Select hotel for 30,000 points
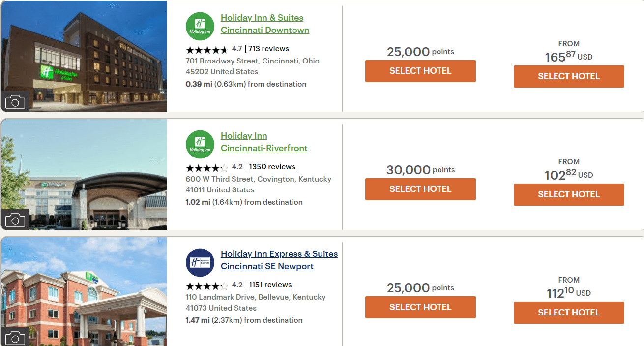The image size is (644, 346). click(420, 189)
